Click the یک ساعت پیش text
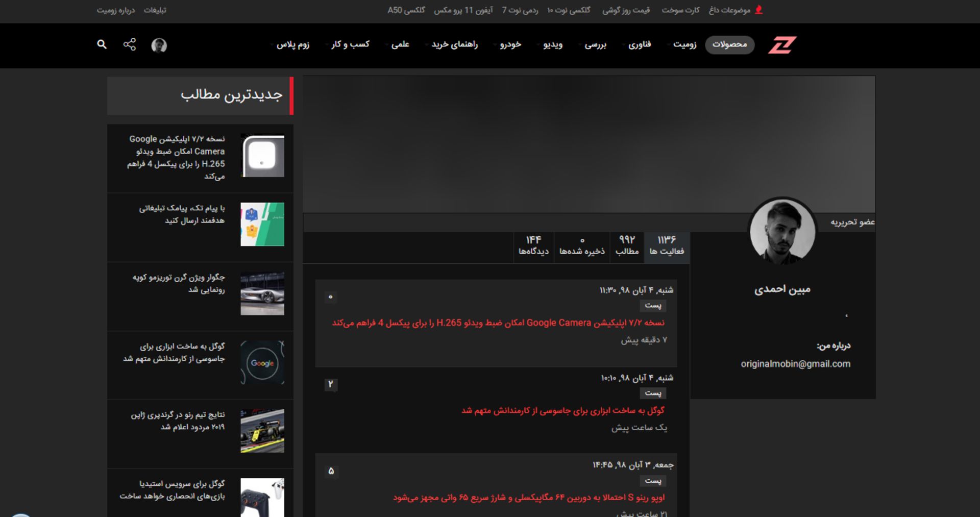Viewport: 980px width, 517px height. point(639,428)
